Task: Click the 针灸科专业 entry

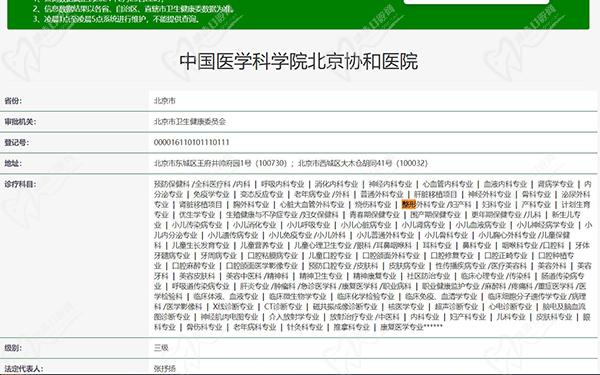Action: pos(305,327)
